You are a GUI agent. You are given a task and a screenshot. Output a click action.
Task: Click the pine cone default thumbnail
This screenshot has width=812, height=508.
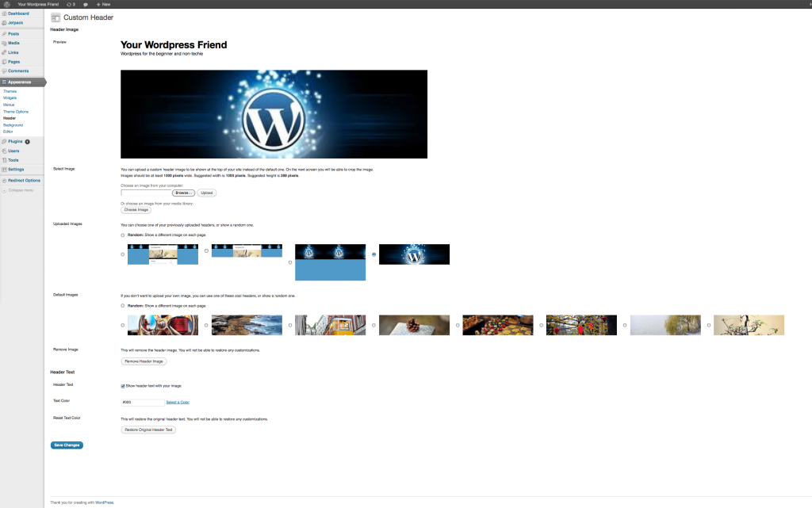point(414,326)
